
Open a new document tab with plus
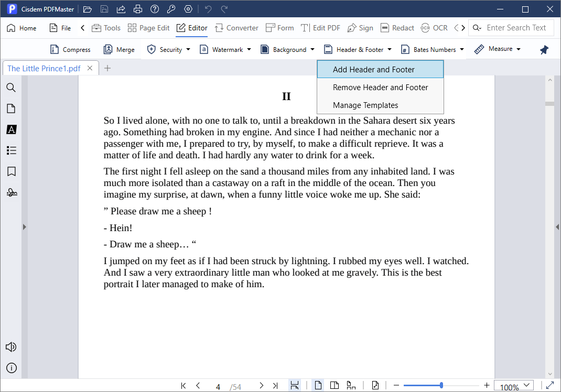click(x=107, y=68)
